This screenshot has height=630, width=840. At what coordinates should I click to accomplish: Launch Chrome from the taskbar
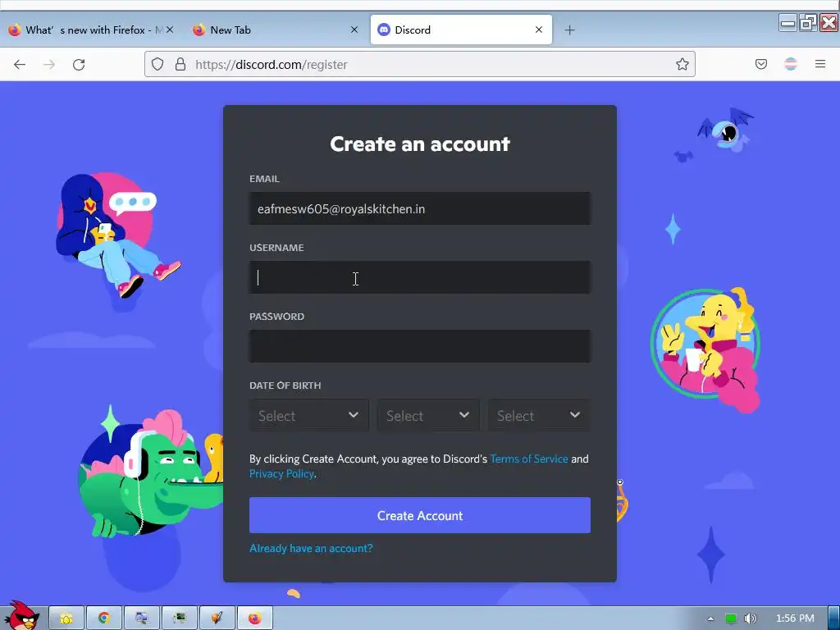pyautogui.click(x=104, y=619)
